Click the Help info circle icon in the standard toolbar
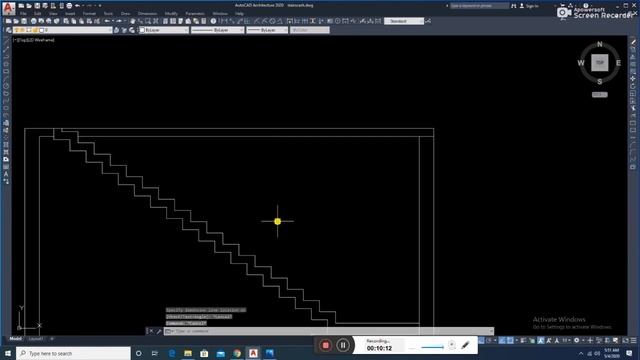The width and height of the screenshot is (640, 360). (x=213, y=21)
